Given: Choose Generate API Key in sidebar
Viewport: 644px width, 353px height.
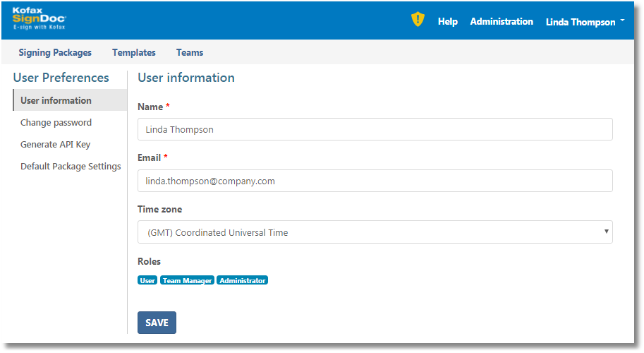Looking at the screenshot, I should tap(55, 144).
